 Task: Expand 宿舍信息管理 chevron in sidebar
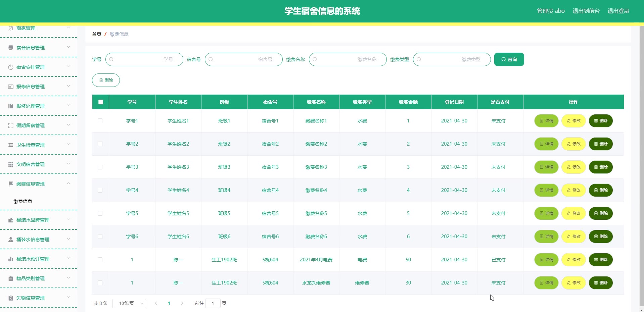coord(68,47)
